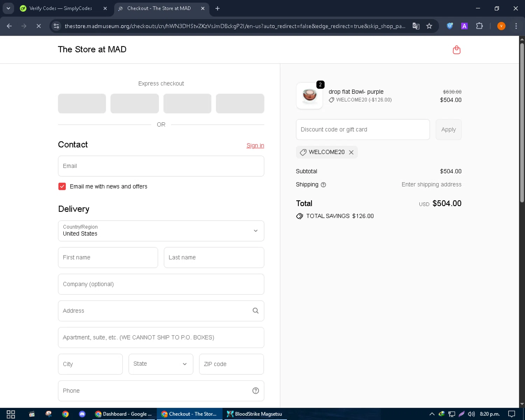Screen dimensions: 525x420
Task: Focus the Last name field
Action: [214, 258]
